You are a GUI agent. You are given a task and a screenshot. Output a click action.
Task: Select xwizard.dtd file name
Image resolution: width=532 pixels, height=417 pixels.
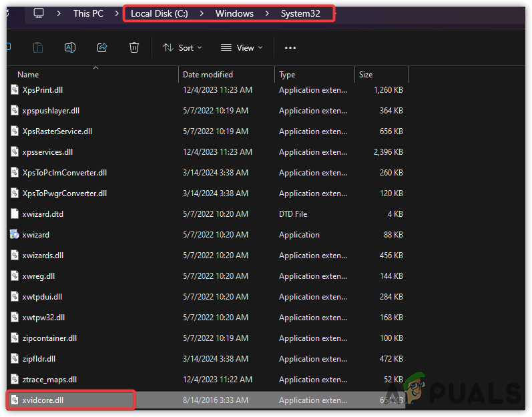coord(43,214)
